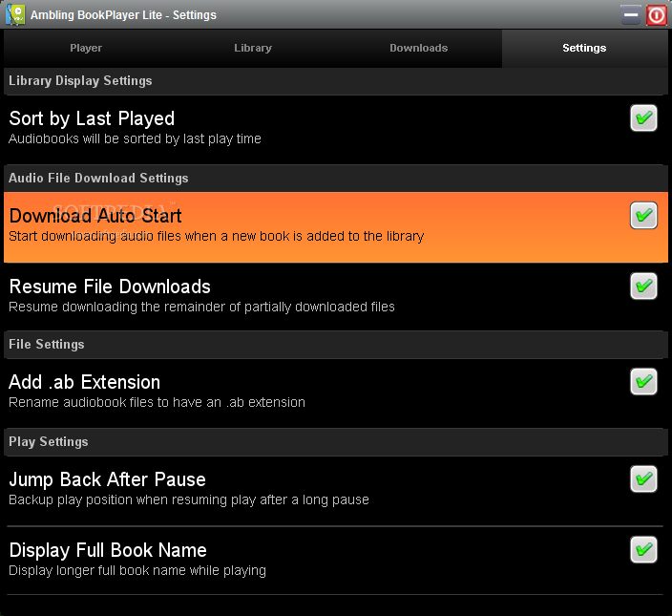672x616 pixels.
Task: Toggle the Jump Back After Pause checkbox
Action: coord(643,478)
